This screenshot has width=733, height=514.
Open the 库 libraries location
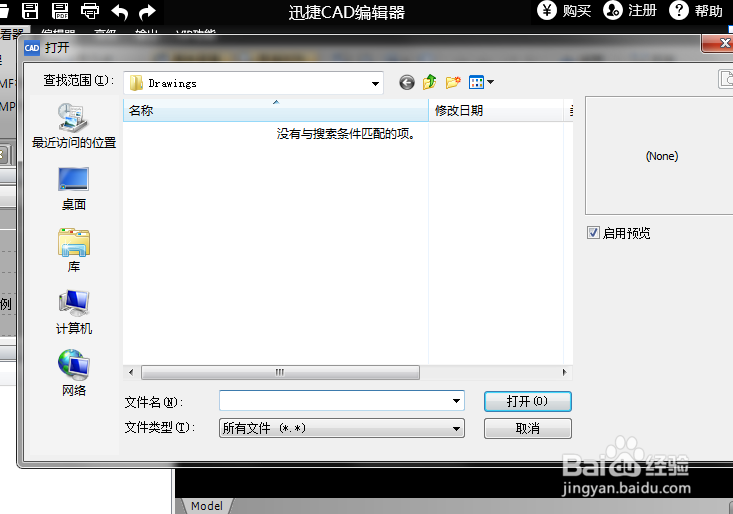tap(74, 250)
